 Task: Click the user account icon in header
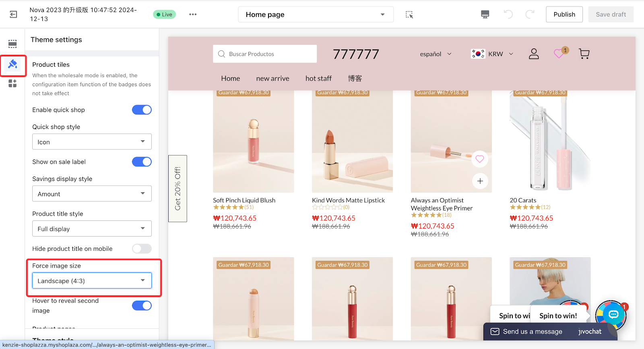point(534,54)
